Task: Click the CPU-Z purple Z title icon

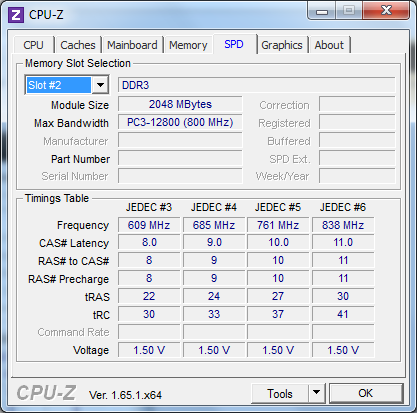Action: pos(16,15)
